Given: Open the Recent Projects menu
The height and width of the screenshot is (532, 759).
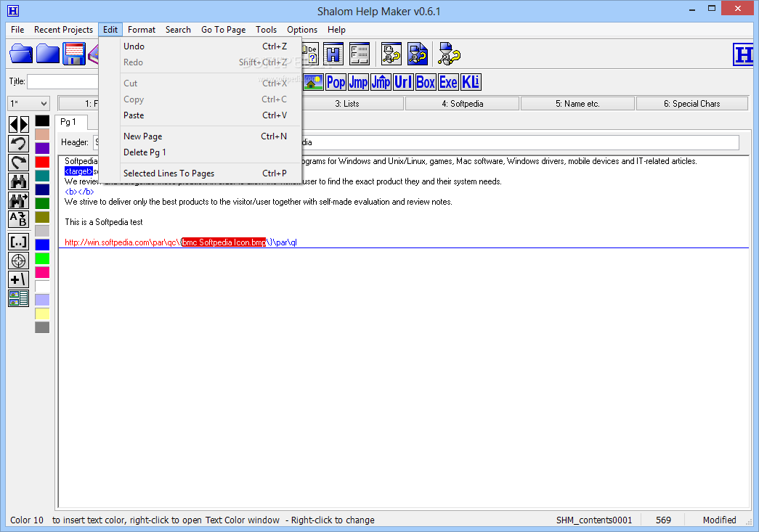Looking at the screenshot, I should click(63, 30).
